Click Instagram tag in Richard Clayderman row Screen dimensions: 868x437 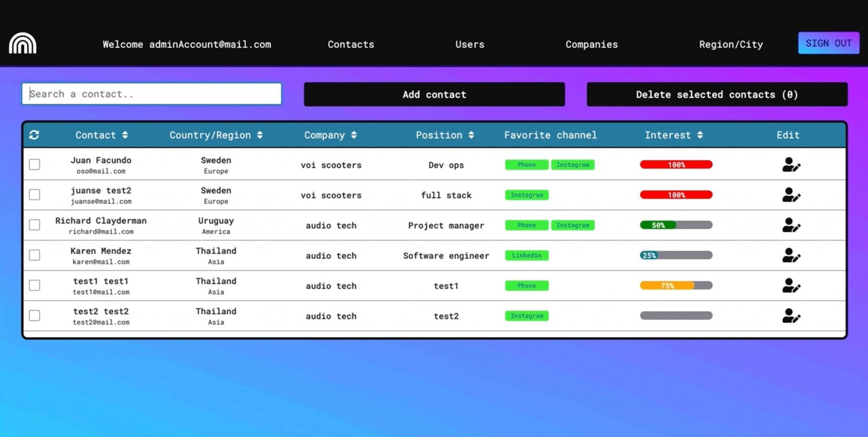tap(573, 225)
